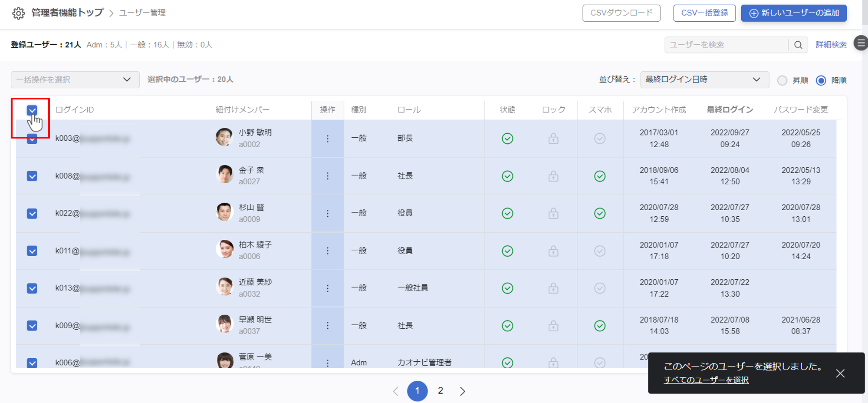868x403 pixels.
Task: Open the 最終ログイン日時 sort dropdown
Action: pyautogui.click(x=704, y=79)
